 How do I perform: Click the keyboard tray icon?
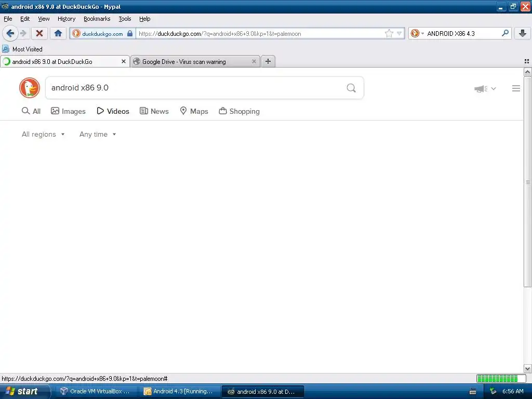coord(473,392)
